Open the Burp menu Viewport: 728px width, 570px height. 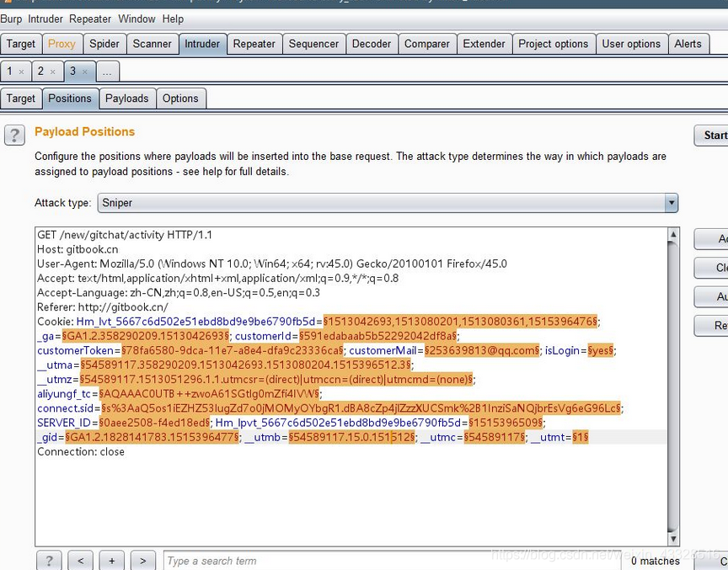coord(11,19)
